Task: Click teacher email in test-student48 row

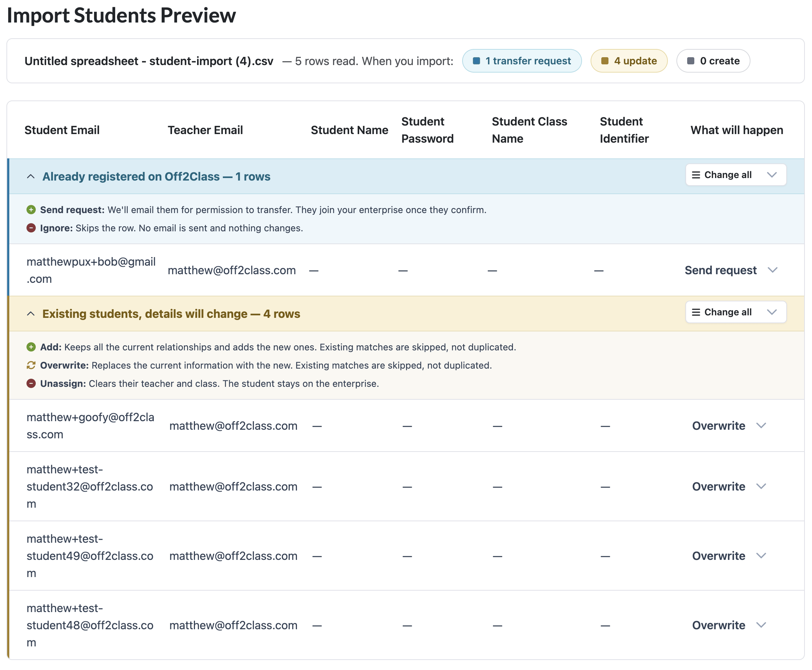Action: 233,625
